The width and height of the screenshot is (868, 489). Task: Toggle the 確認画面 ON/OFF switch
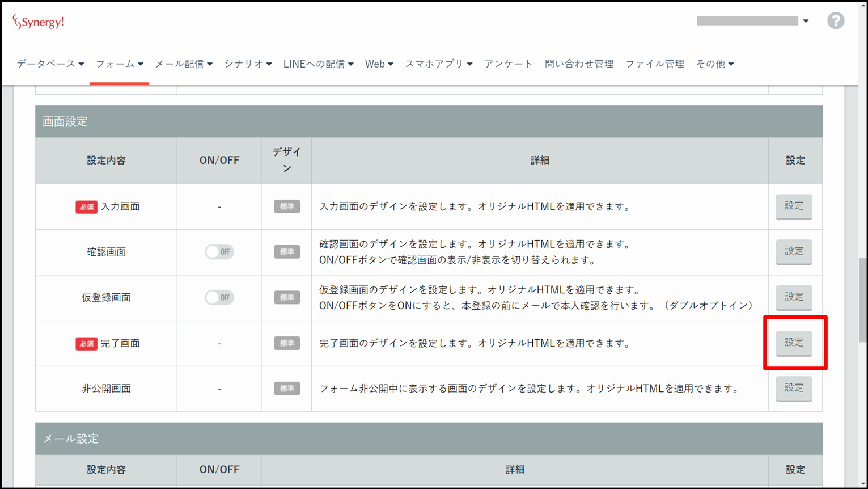[219, 252]
